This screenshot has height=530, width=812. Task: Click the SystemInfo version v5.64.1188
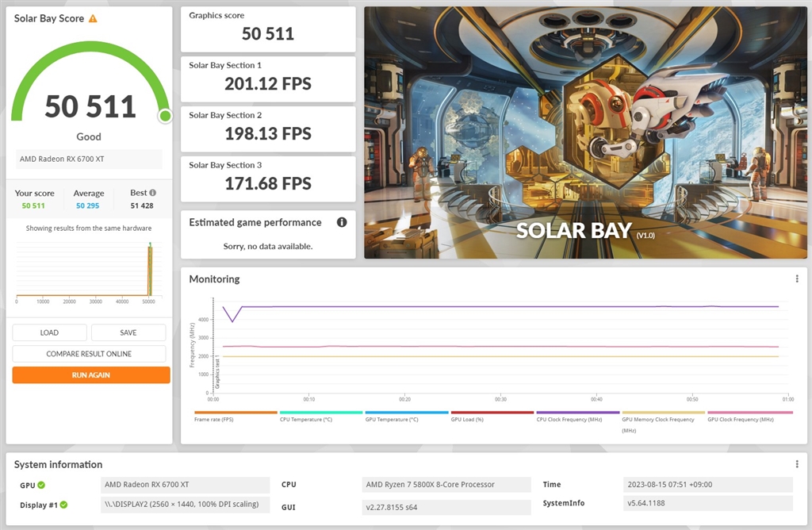click(708, 503)
